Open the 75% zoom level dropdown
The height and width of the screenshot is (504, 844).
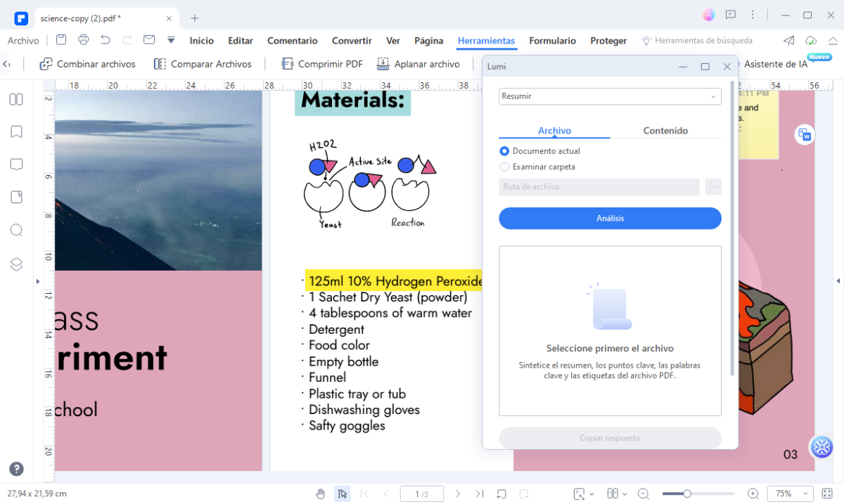(x=789, y=493)
